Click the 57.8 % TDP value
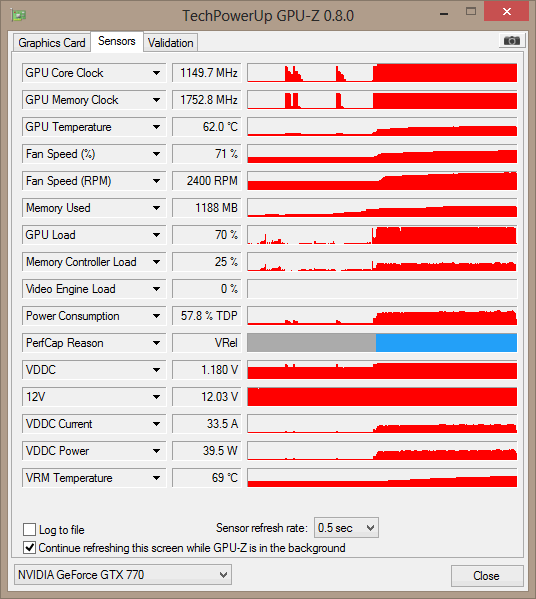This screenshot has height=599, width=536. [x=207, y=316]
